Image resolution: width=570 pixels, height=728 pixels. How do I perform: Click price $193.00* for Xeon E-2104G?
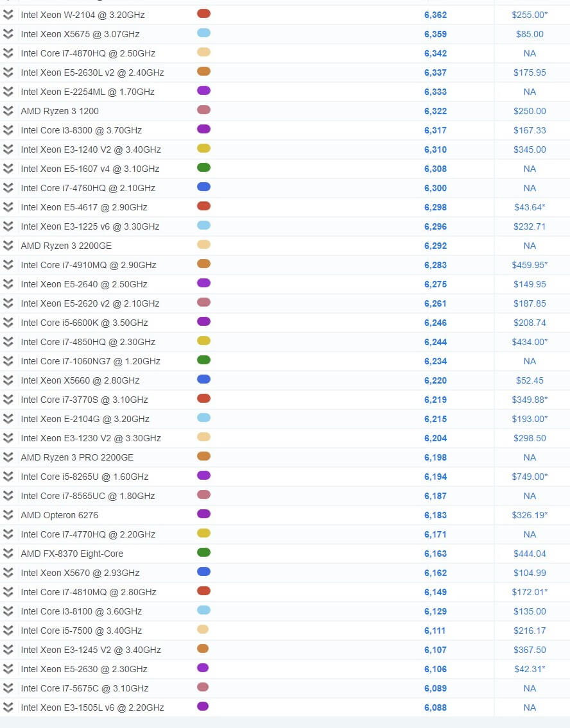click(530, 419)
